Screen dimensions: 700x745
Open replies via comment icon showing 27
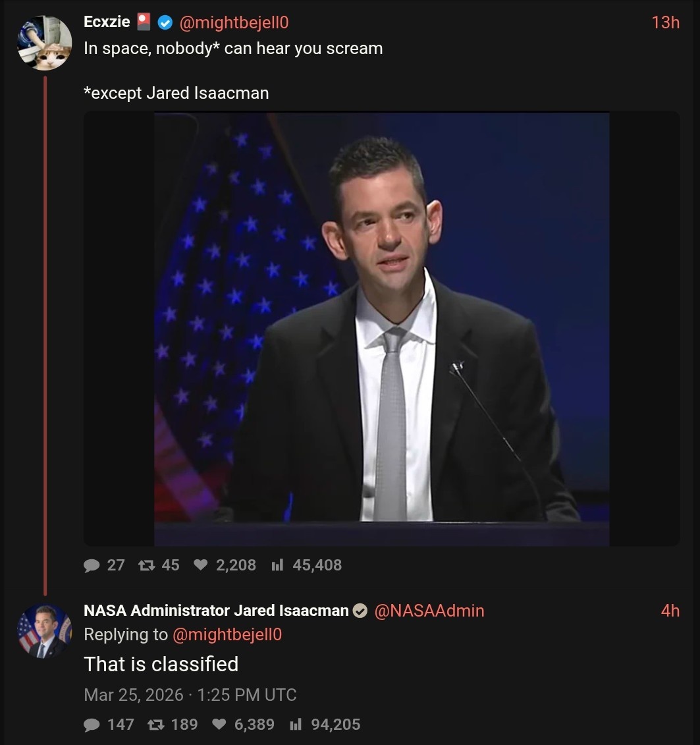click(92, 565)
